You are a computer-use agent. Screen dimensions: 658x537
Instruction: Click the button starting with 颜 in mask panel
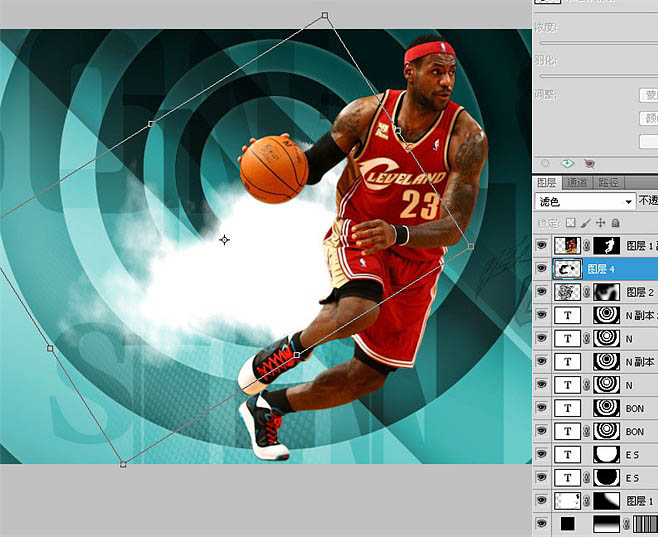click(648, 119)
